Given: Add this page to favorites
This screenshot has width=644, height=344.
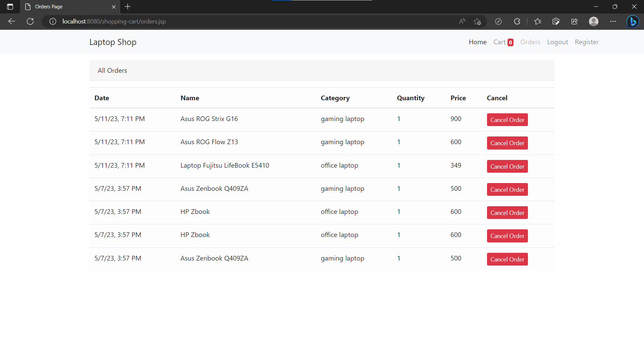Looking at the screenshot, I should pos(478,21).
